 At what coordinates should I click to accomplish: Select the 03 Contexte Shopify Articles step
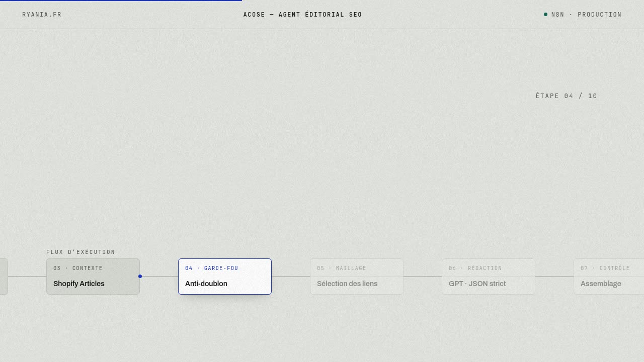pyautogui.click(x=93, y=277)
